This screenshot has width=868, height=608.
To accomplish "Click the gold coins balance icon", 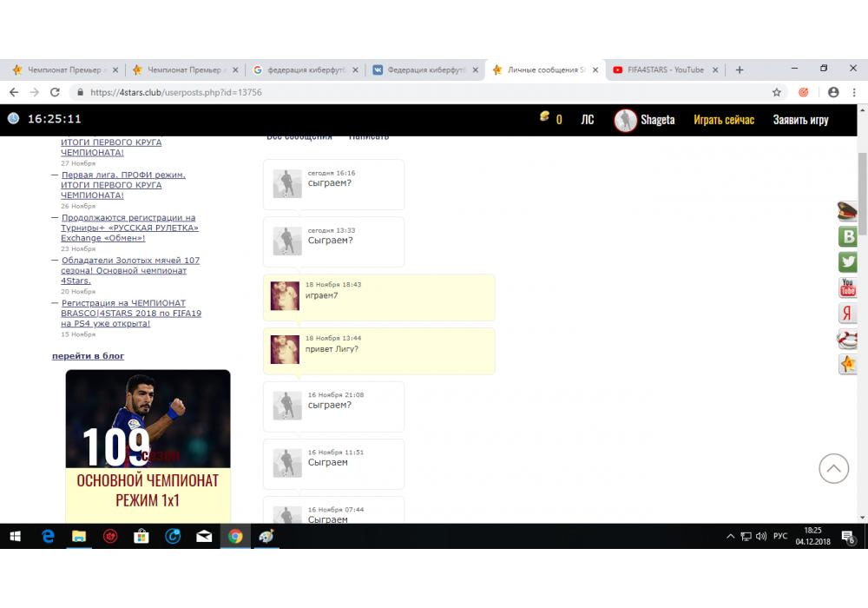I will (x=544, y=117).
